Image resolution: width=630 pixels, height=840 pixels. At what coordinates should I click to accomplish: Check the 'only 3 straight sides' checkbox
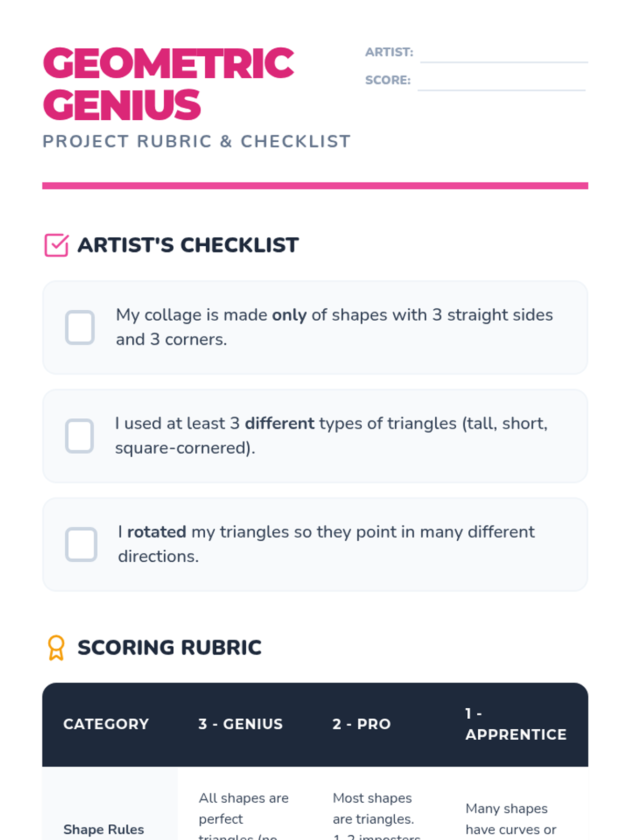pos(80,328)
